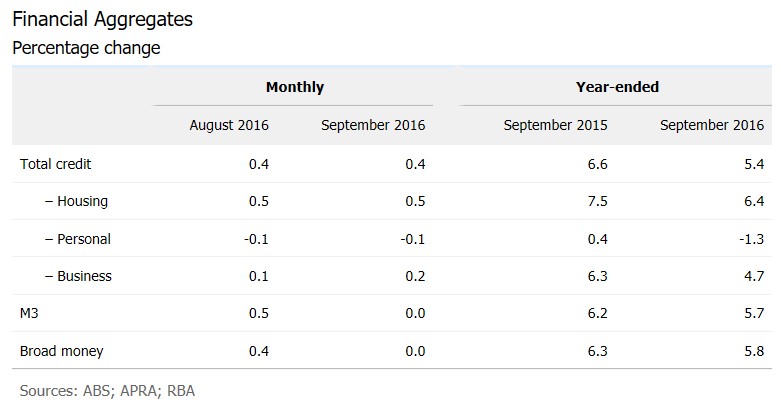Click Housing's September 2015 value 7.5
The height and width of the screenshot is (413, 781).
pos(597,201)
